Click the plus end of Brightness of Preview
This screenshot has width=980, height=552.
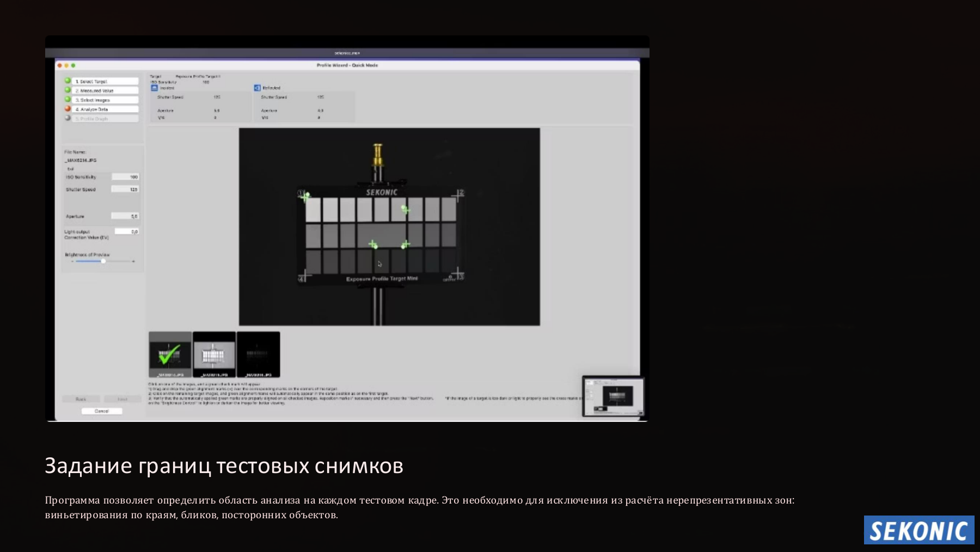(x=133, y=261)
